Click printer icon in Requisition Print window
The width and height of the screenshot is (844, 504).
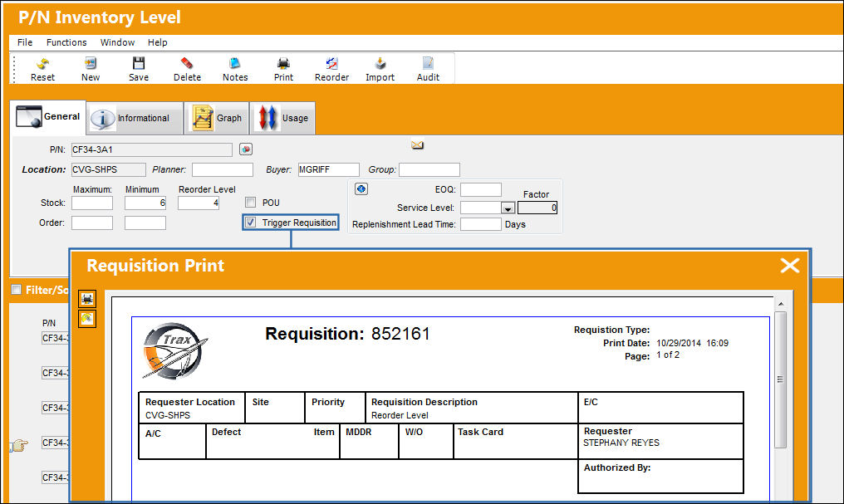coord(87,299)
